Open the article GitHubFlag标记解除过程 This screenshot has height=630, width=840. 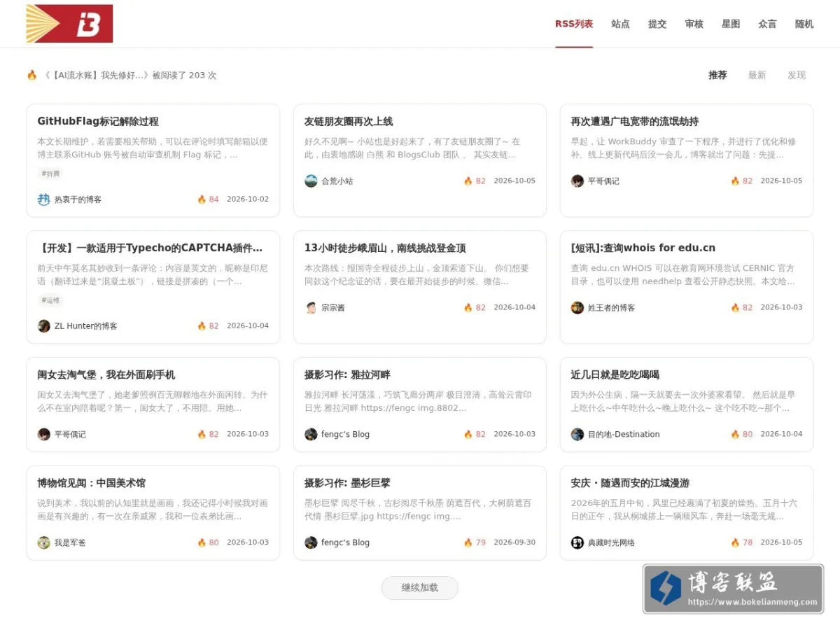coord(98,121)
